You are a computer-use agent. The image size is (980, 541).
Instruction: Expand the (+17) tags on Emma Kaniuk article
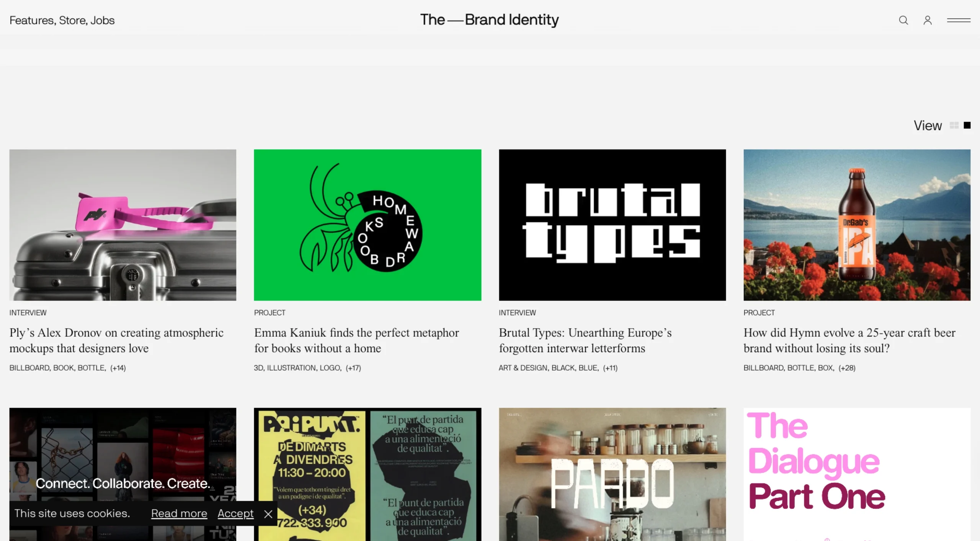pyautogui.click(x=353, y=368)
